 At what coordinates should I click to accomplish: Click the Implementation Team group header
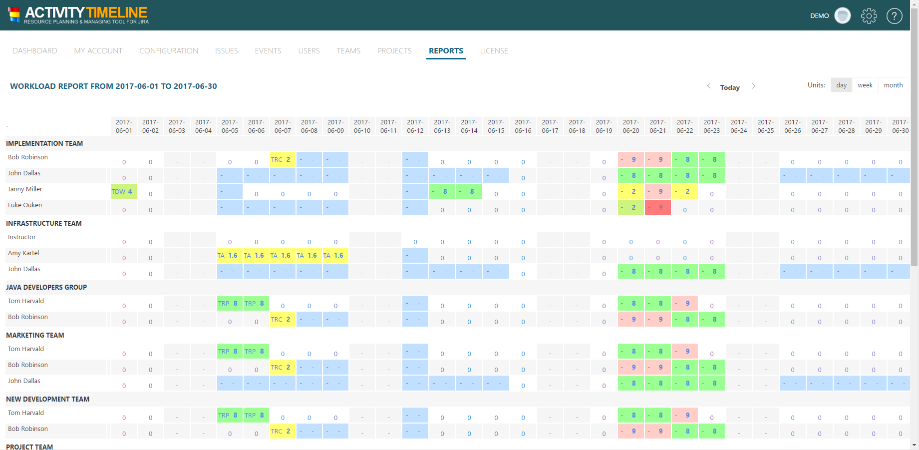[43, 143]
